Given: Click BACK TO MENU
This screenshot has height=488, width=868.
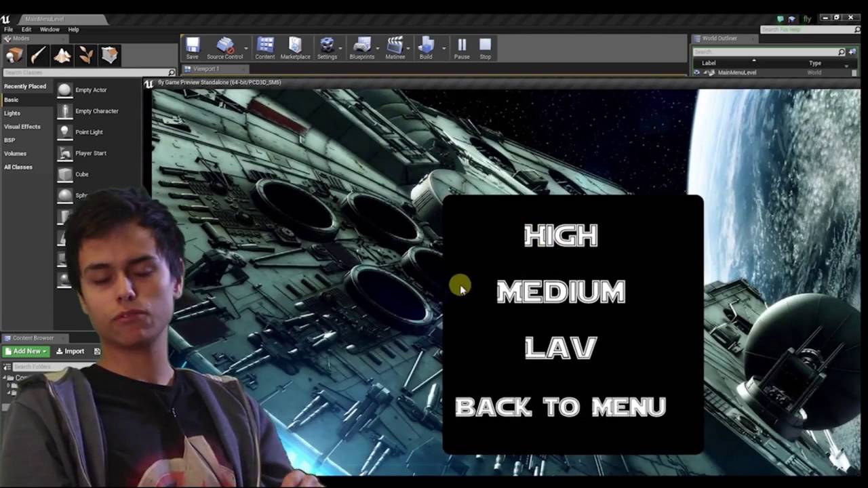Looking at the screenshot, I should 561,407.
